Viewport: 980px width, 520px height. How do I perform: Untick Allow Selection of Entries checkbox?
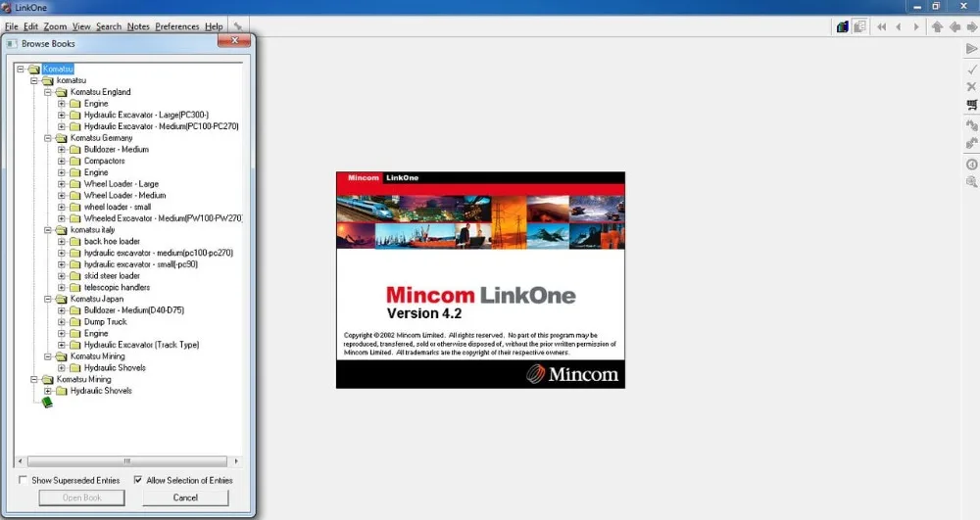(x=138, y=480)
